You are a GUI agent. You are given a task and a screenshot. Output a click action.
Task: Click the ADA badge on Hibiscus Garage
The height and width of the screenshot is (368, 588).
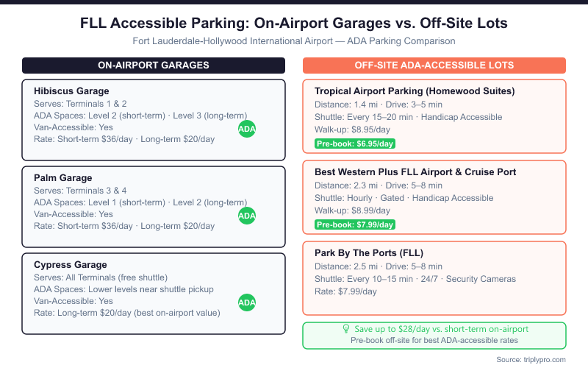click(247, 129)
